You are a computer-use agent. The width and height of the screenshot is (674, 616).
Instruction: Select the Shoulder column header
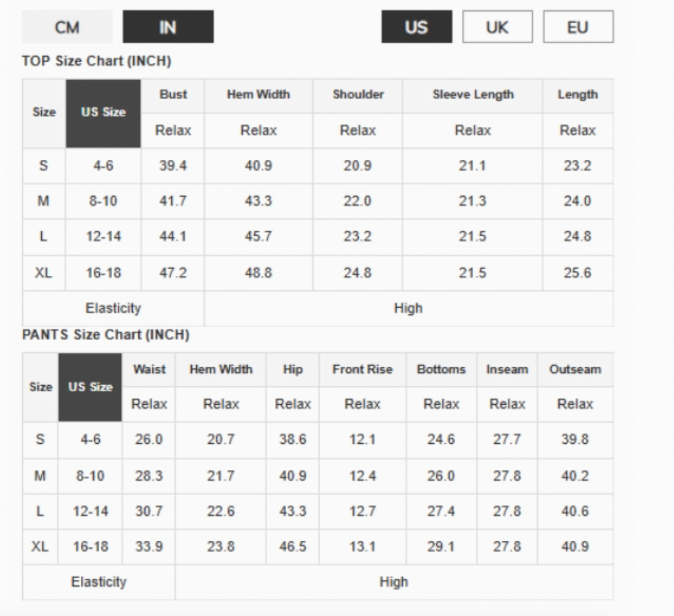pyautogui.click(x=358, y=95)
